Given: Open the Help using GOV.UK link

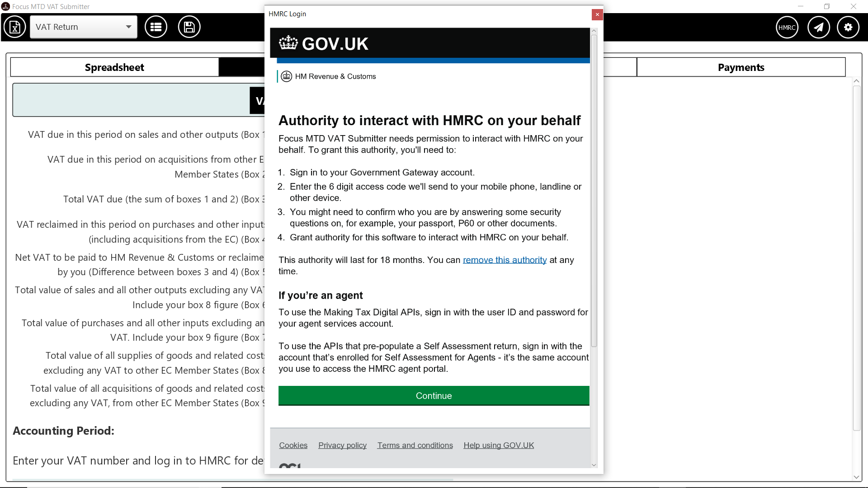Looking at the screenshot, I should pyautogui.click(x=499, y=446).
